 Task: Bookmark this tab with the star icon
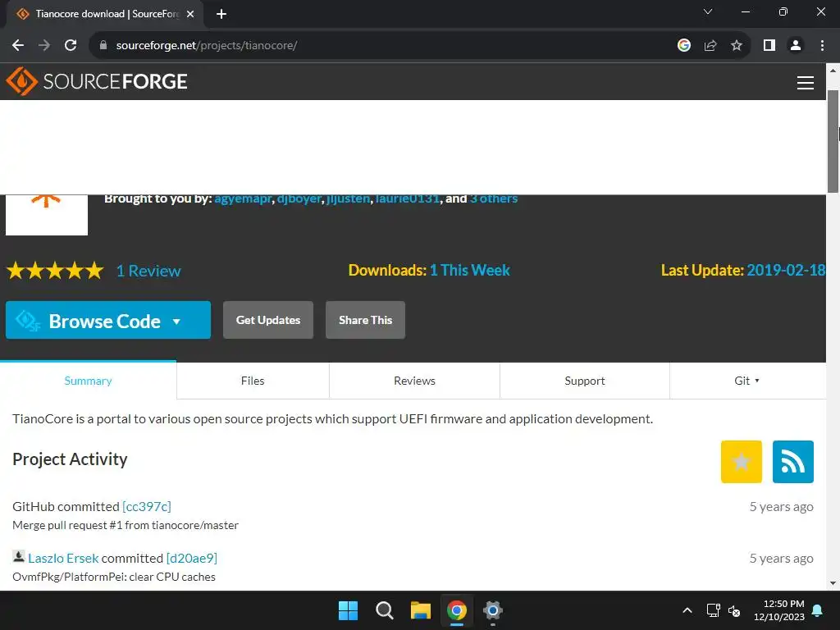pyautogui.click(x=737, y=45)
